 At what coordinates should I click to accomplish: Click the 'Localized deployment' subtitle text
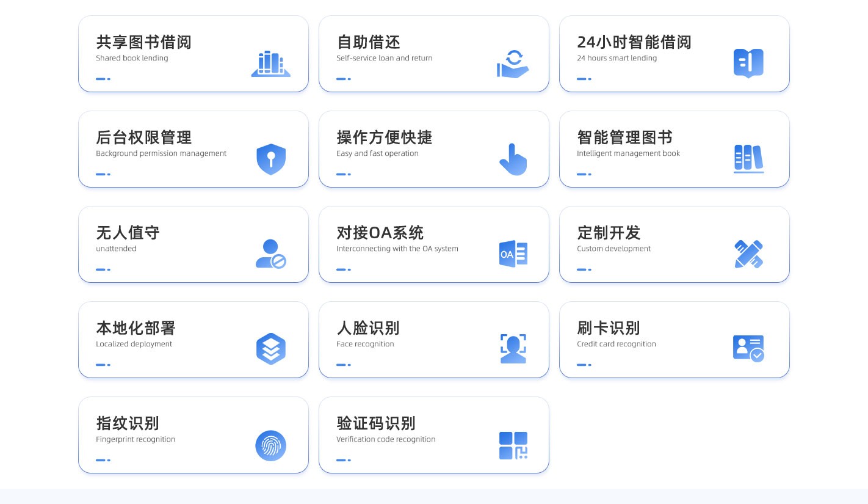(x=134, y=344)
